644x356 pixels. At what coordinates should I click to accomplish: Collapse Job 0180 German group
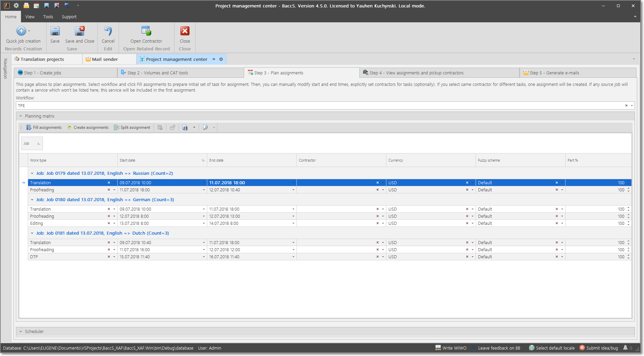tap(32, 199)
